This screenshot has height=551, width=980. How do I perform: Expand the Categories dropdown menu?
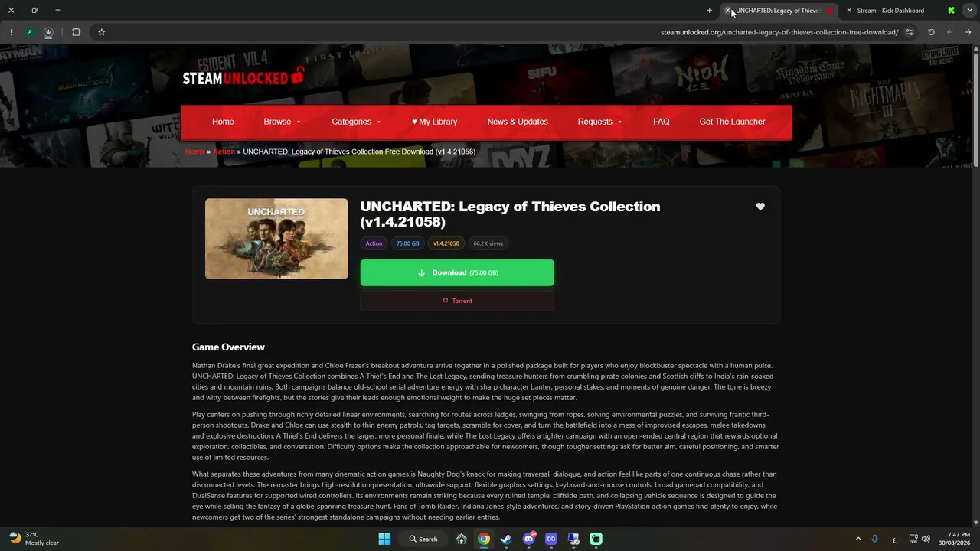(x=356, y=122)
